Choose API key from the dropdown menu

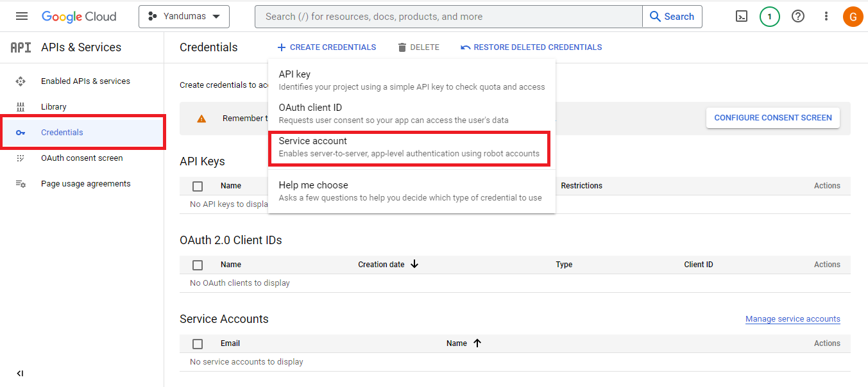click(x=412, y=80)
